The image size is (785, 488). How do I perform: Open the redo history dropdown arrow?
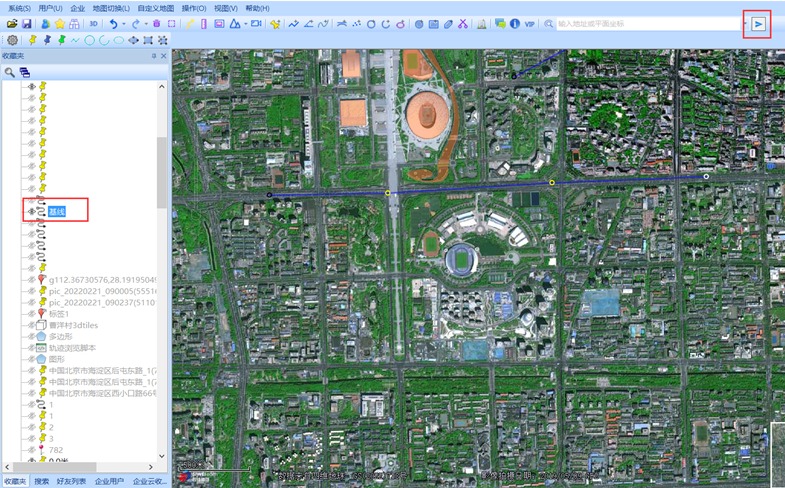coord(146,24)
